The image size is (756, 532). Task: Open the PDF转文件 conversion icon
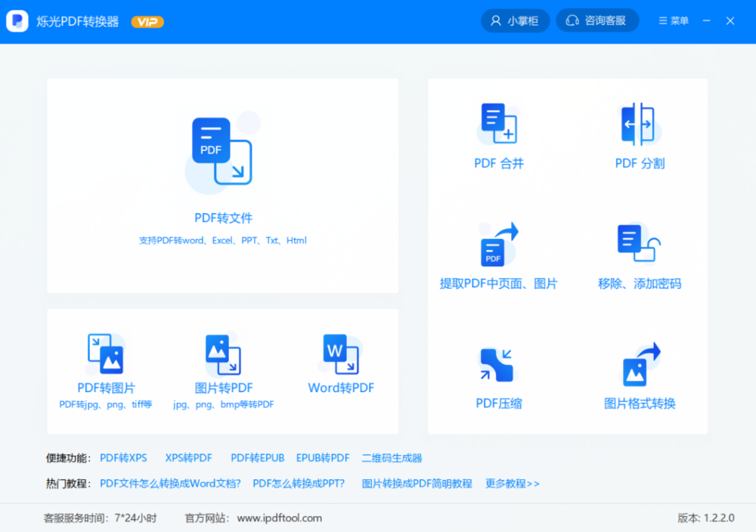pos(222,152)
